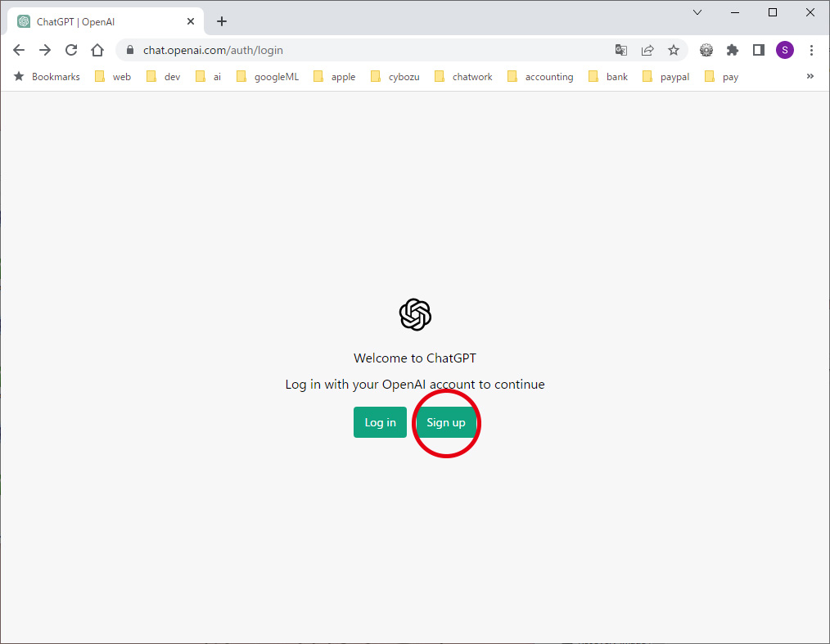The image size is (830, 644).
Task: Click the Log in button
Action: pyautogui.click(x=380, y=422)
